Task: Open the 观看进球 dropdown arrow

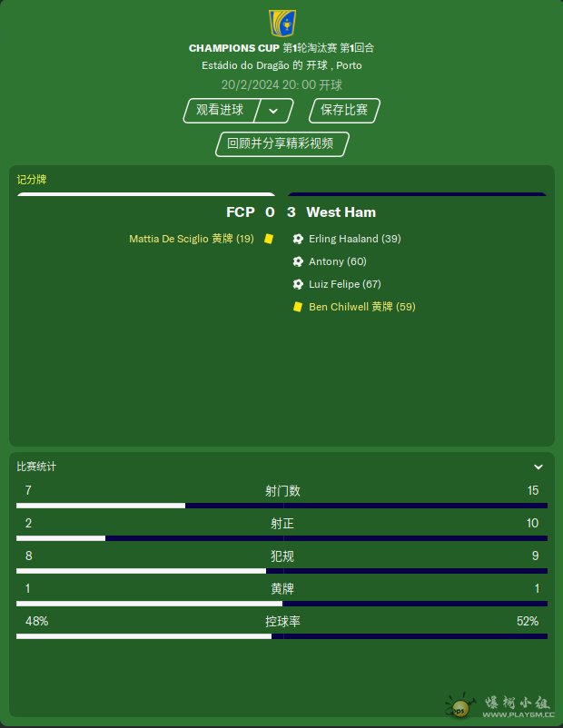Action: [x=273, y=111]
